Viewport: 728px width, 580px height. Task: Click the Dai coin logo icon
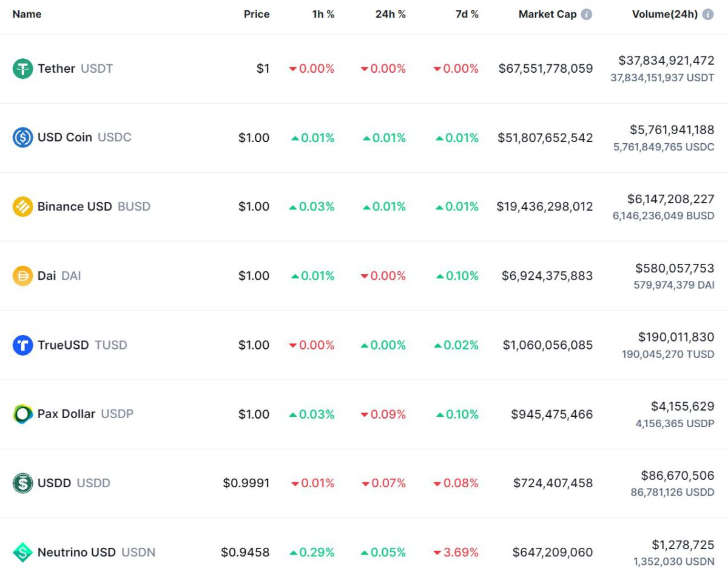pyautogui.click(x=23, y=276)
